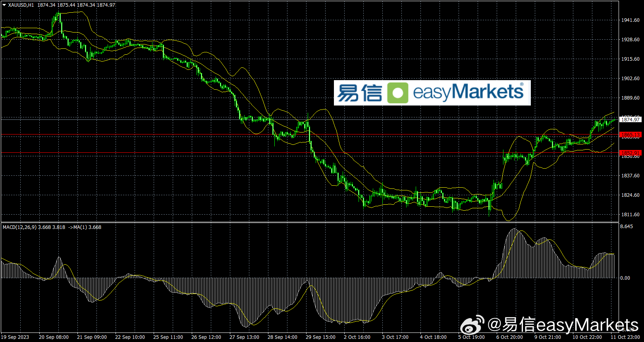Click the 11 Oct 23:00 time axis label
644x342 pixels.
[625, 337]
